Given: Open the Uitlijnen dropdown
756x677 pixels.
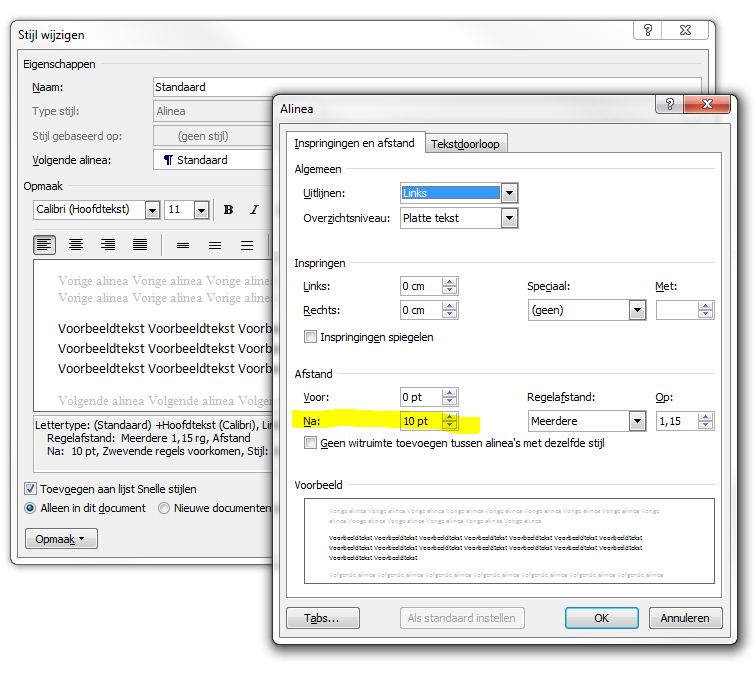Looking at the screenshot, I should click(x=509, y=193).
